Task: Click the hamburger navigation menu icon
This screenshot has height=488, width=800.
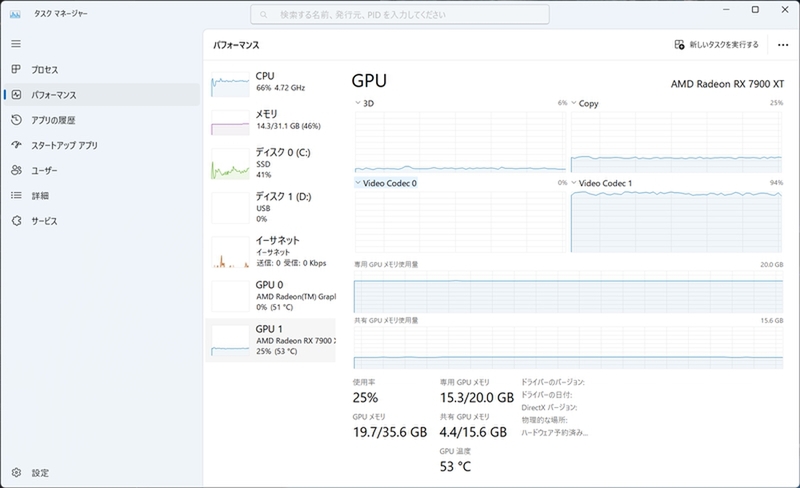Action: [x=16, y=44]
